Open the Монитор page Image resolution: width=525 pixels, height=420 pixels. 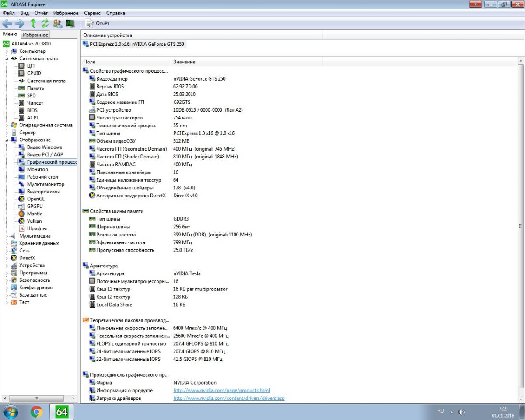pos(37,169)
